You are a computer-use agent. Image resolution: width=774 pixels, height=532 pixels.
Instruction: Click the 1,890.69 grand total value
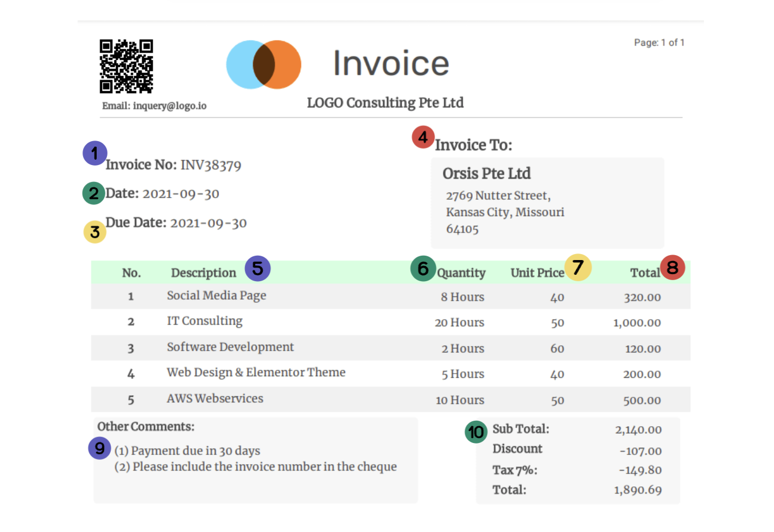pyautogui.click(x=638, y=490)
